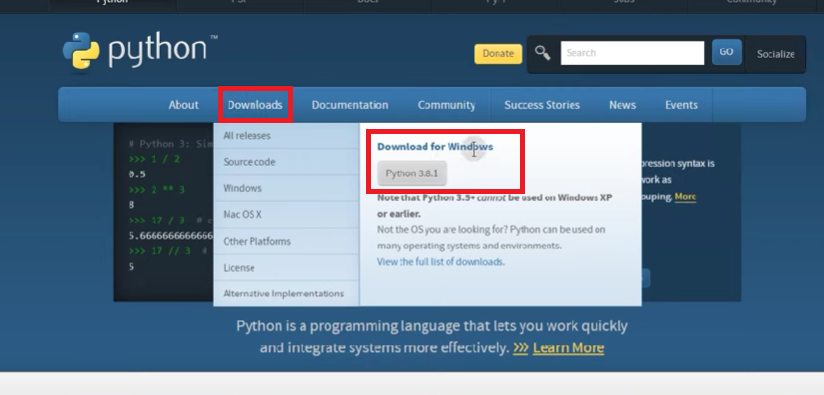Open the Events menu
Image resolution: width=824 pixels, height=395 pixels.
tap(681, 105)
